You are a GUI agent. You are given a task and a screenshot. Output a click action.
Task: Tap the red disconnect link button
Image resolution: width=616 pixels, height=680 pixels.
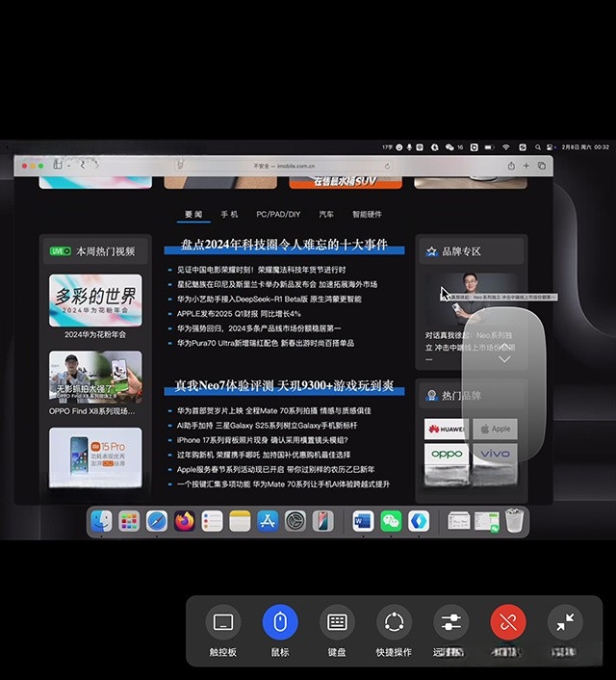508,622
